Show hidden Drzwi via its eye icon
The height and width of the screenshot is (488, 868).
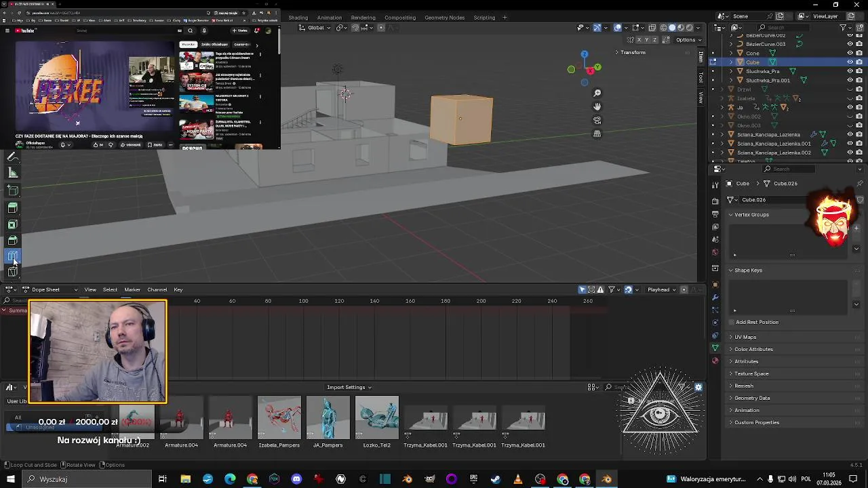850,89
